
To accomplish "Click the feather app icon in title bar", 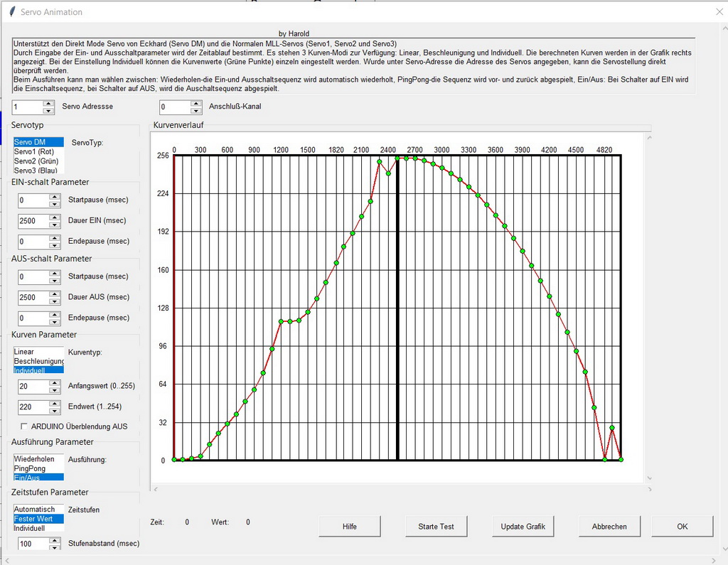I will (x=12, y=12).
